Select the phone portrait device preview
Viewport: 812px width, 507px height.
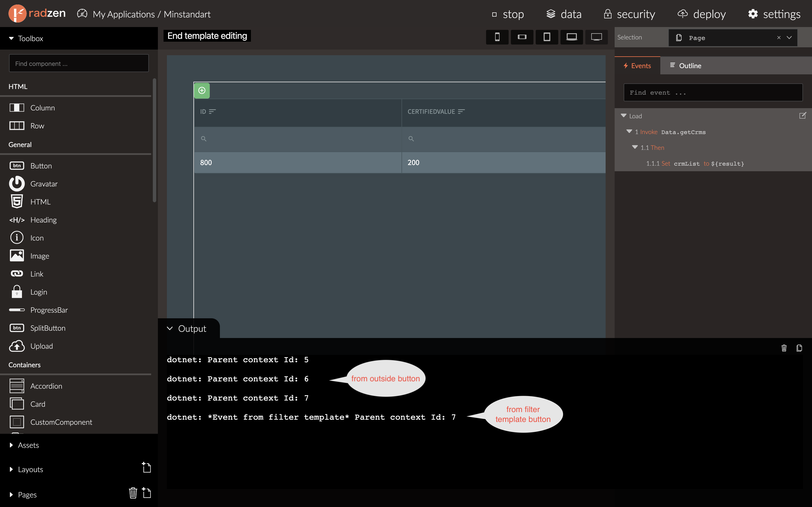[x=497, y=37]
